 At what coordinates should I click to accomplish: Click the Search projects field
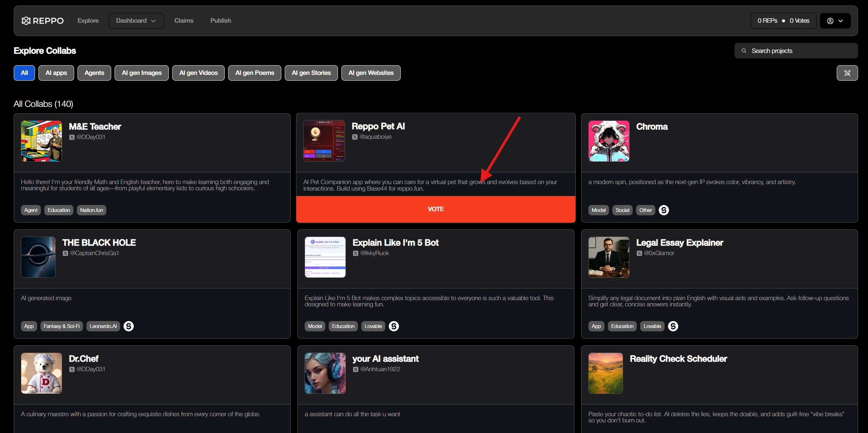pos(796,51)
